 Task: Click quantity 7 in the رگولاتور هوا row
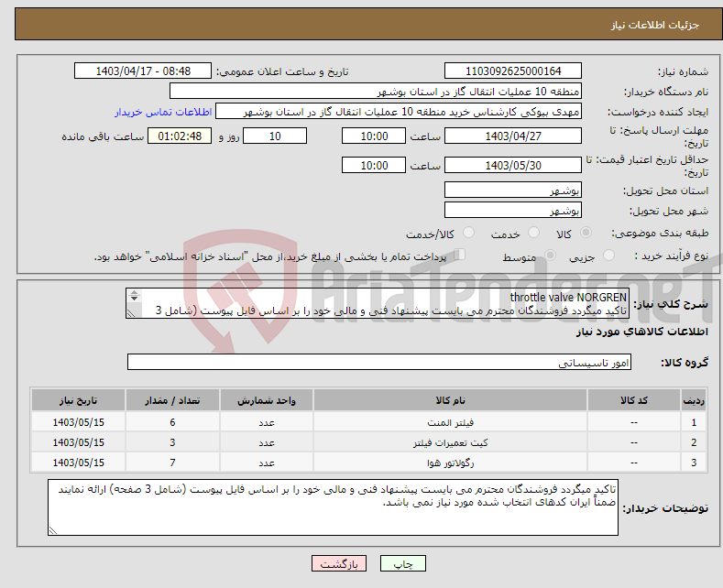click(x=172, y=463)
